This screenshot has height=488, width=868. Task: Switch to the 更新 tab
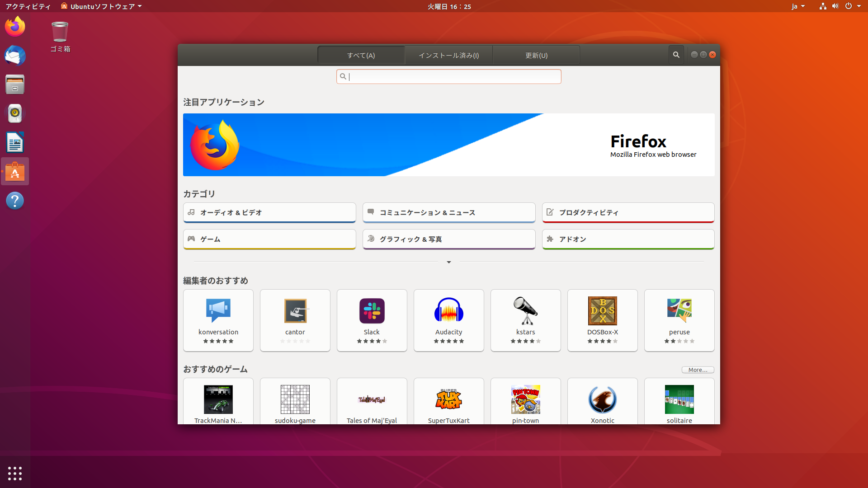coord(536,55)
